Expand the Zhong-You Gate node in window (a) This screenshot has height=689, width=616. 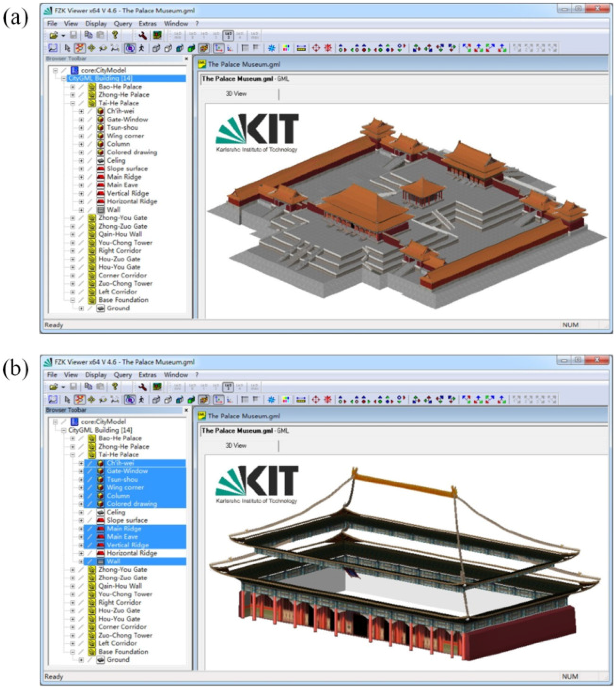click(x=72, y=218)
